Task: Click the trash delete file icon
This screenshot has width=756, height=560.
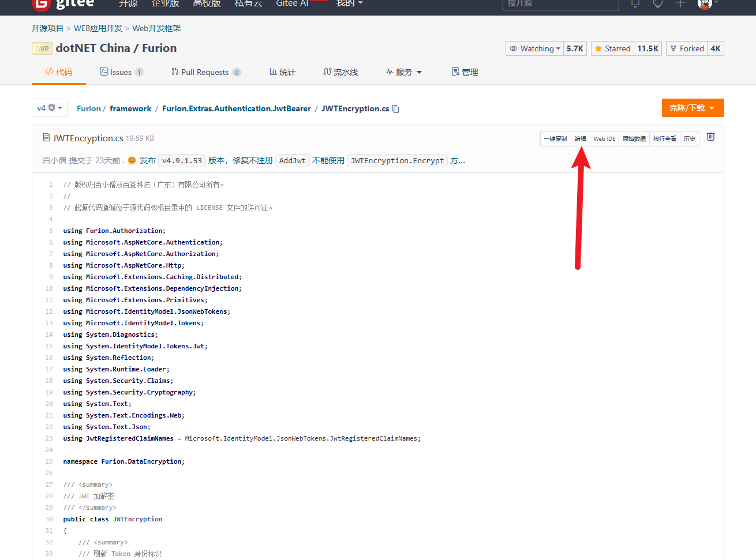Action: [x=710, y=137]
